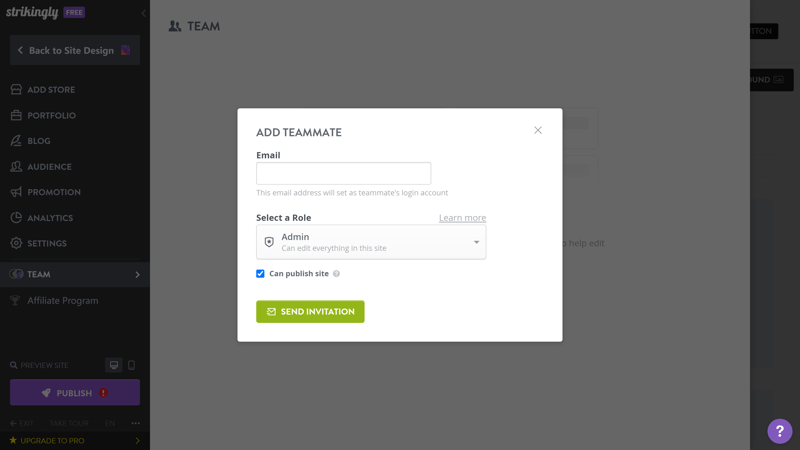Switch preview to mobile view icon
800x450 pixels.
click(x=132, y=365)
